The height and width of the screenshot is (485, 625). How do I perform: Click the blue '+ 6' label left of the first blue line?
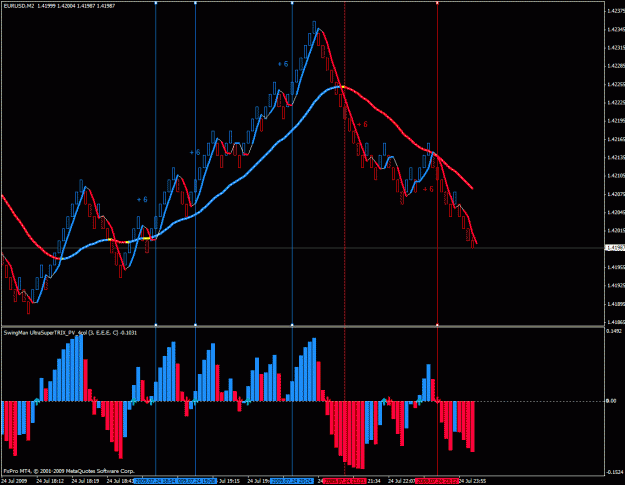coord(142,199)
